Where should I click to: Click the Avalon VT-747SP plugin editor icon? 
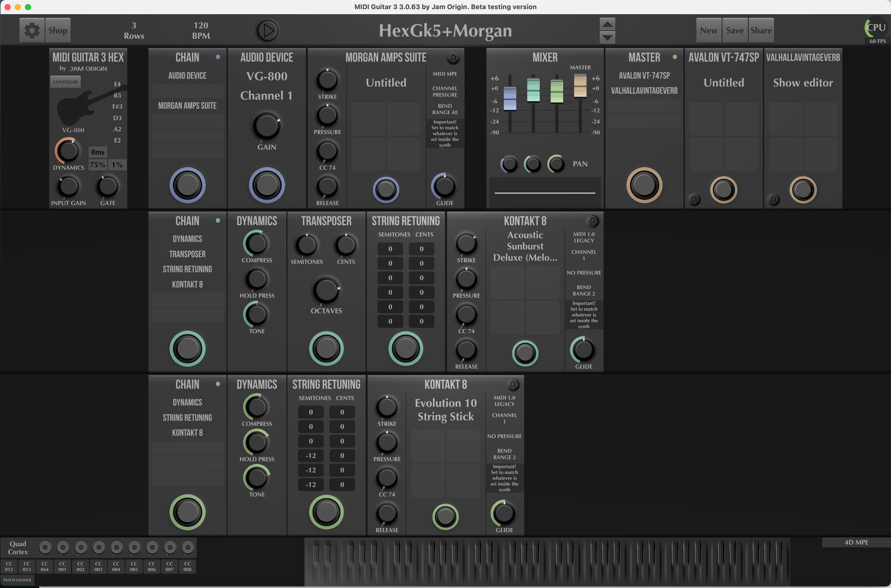694,200
